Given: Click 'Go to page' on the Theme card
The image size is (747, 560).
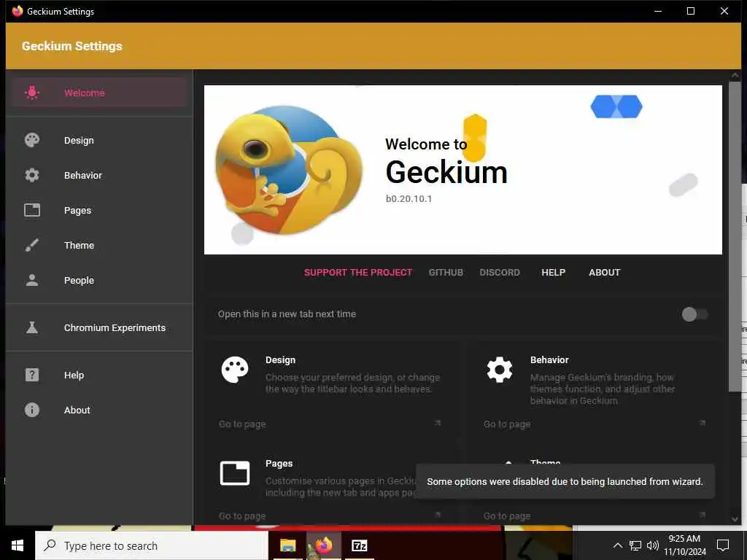Looking at the screenshot, I should pyautogui.click(x=507, y=516).
